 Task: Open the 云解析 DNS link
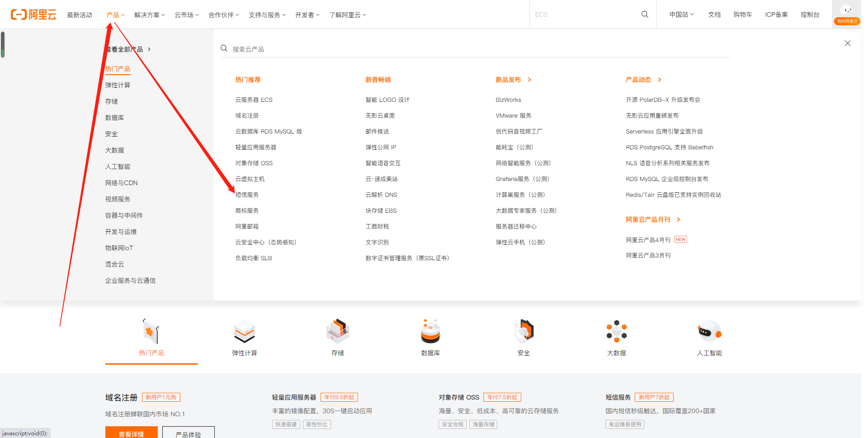coord(381,195)
